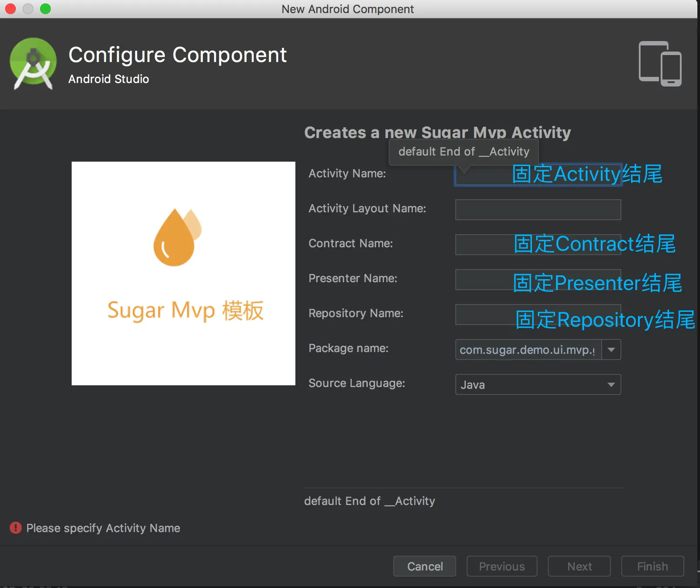Click the 'Source Language:' label
Screen dimensions: 700x588
tap(357, 383)
